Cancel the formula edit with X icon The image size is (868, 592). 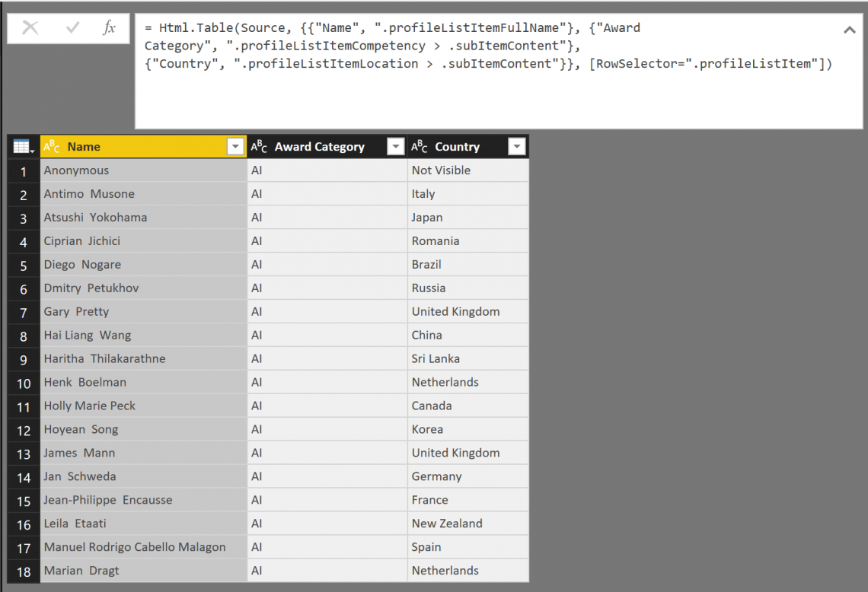(30, 27)
